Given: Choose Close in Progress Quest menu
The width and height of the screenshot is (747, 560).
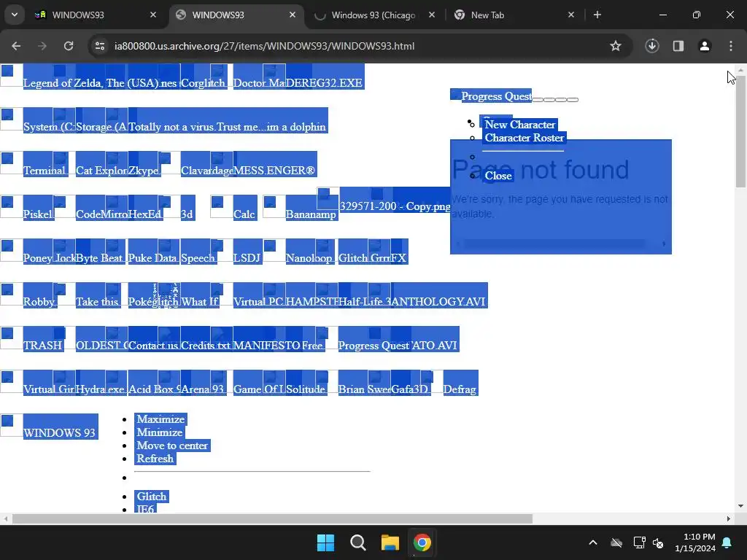Looking at the screenshot, I should pos(498,176).
